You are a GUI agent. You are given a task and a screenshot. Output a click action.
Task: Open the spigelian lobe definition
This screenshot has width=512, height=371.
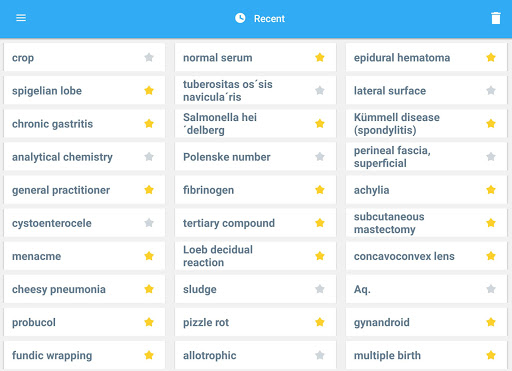click(84, 90)
